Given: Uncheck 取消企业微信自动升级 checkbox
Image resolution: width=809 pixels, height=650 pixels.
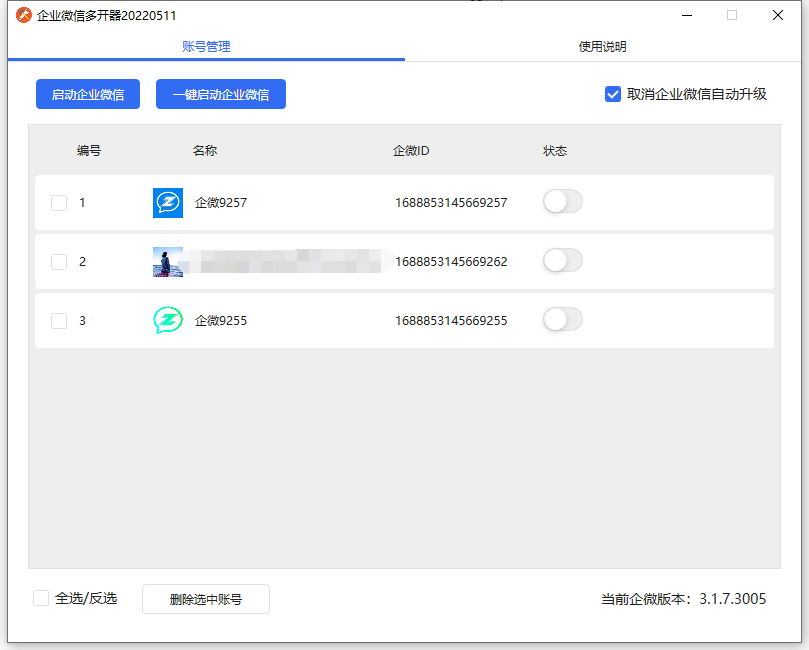Looking at the screenshot, I should (612, 94).
